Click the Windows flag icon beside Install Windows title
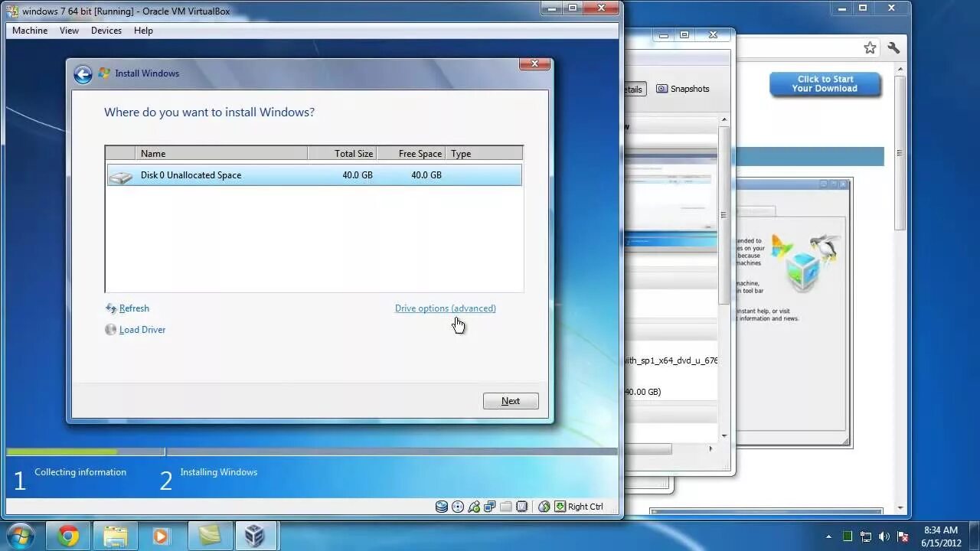 click(104, 73)
